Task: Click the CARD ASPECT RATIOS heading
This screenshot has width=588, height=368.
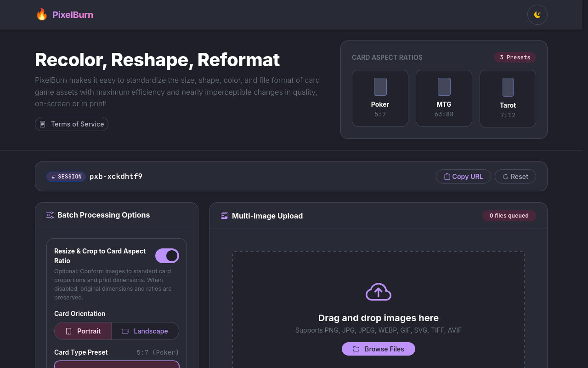Action: click(387, 57)
